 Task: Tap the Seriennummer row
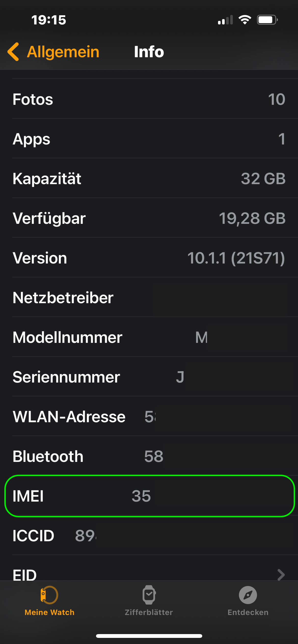click(x=149, y=377)
